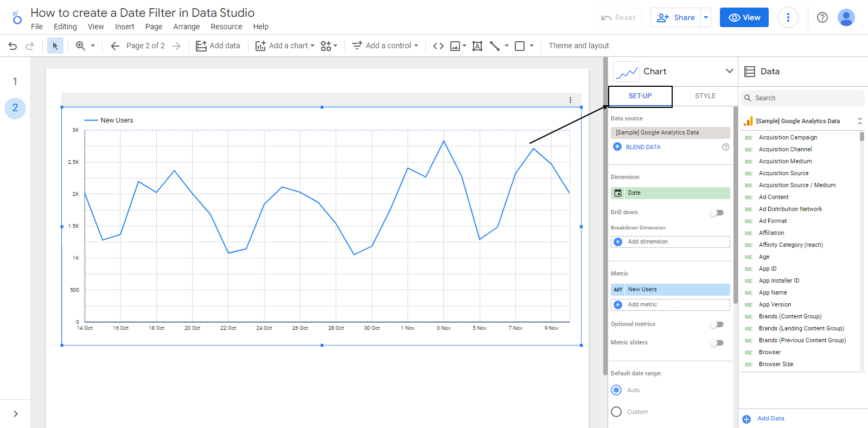Click the Share button
The width and height of the screenshot is (868, 428).
tap(676, 17)
